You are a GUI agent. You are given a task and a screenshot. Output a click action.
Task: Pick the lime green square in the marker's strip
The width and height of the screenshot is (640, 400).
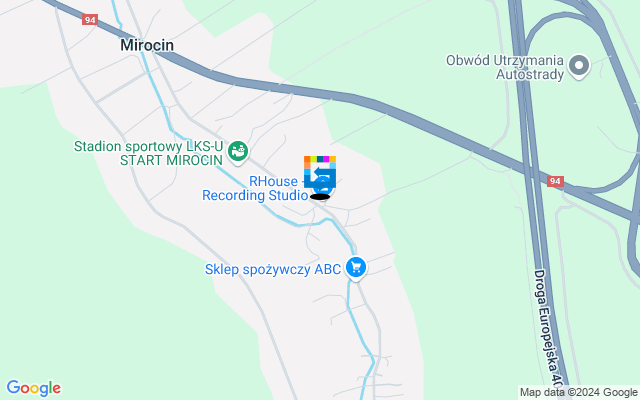point(313,159)
